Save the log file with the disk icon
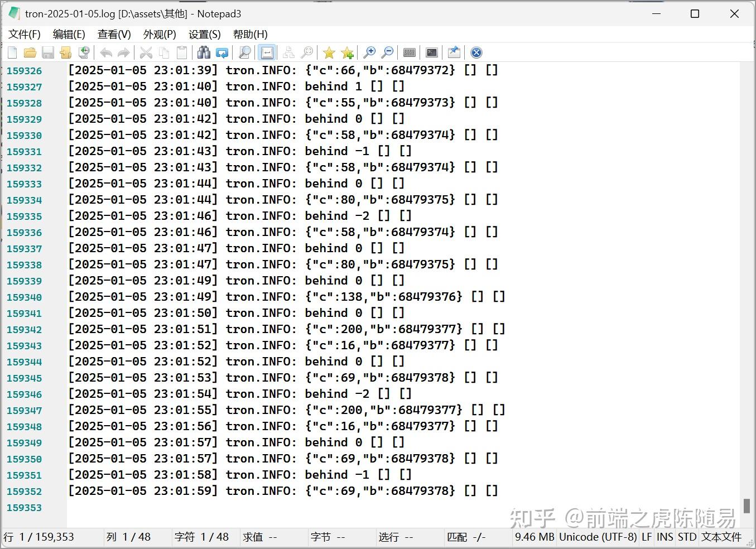The height and width of the screenshot is (549, 756). coord(49,52)
